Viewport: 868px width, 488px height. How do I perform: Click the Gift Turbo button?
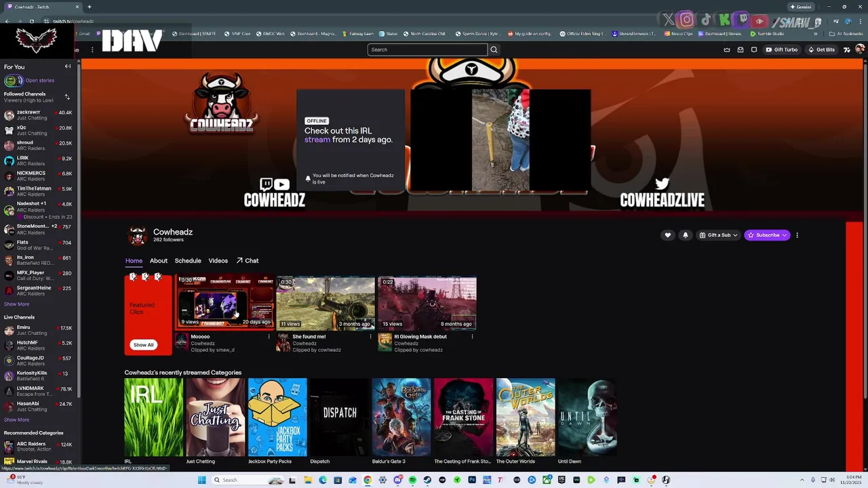(782, 49)
